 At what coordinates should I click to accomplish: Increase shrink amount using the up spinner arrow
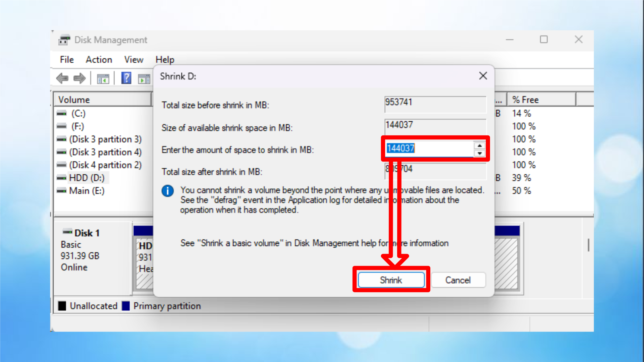pyautogui.click(x=480, y=145)
